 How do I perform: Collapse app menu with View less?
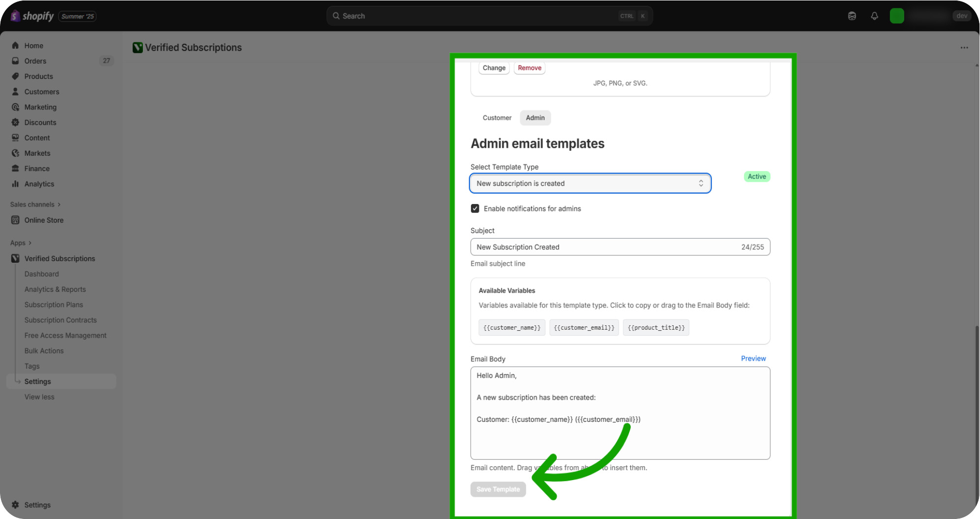coord(39,397)
